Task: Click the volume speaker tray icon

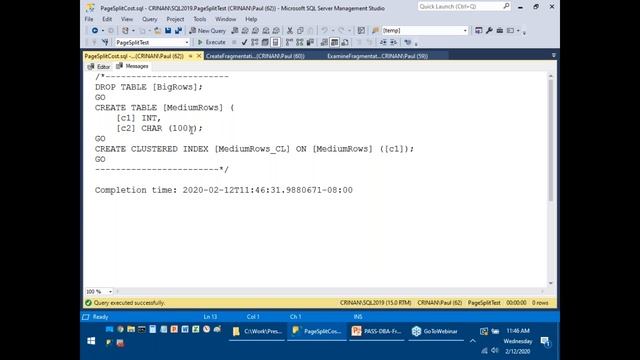Action: click(495, 351)
